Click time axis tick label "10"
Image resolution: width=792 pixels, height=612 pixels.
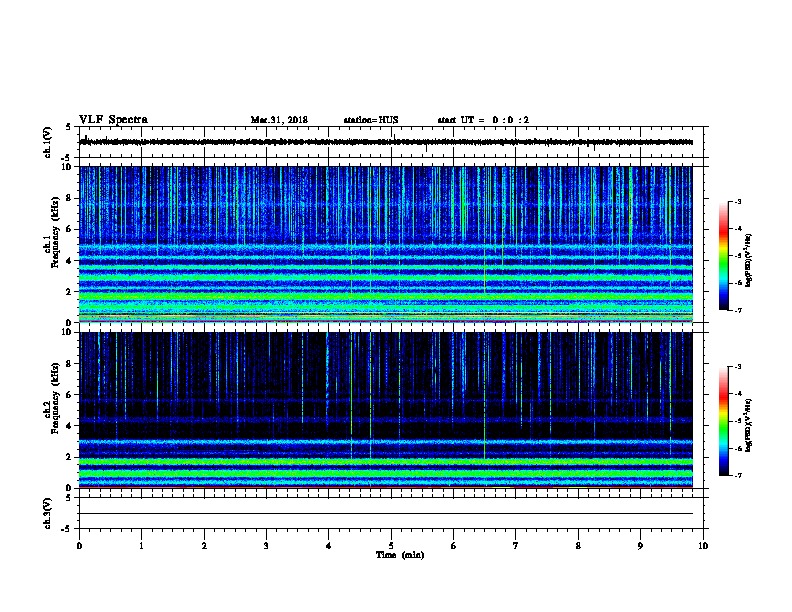[x=703, y=546]
